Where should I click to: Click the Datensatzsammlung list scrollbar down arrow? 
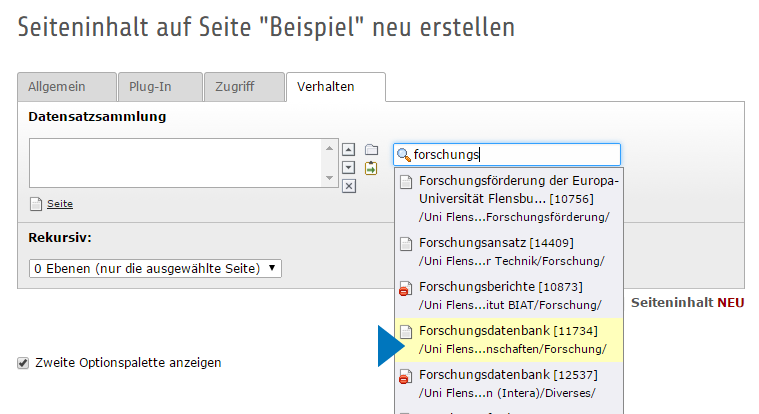[x=329, y=178]
